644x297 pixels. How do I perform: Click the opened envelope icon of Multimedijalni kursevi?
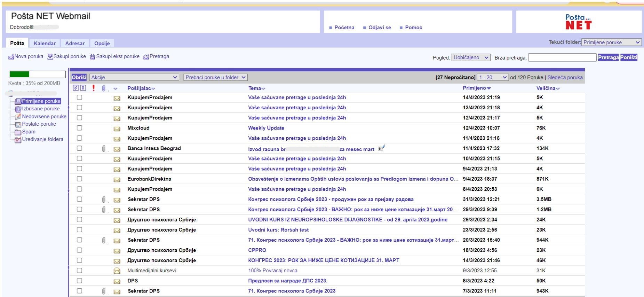tap(117, 271)
